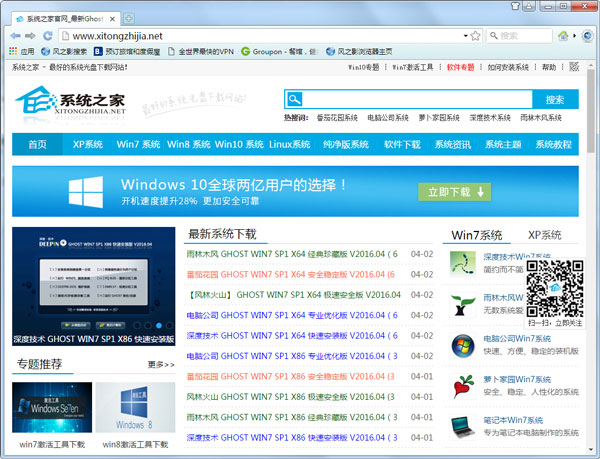The image size is (600, 459).
Task: Open win8激活工具下载 thumbnail
Action: [x=135, y=407]
